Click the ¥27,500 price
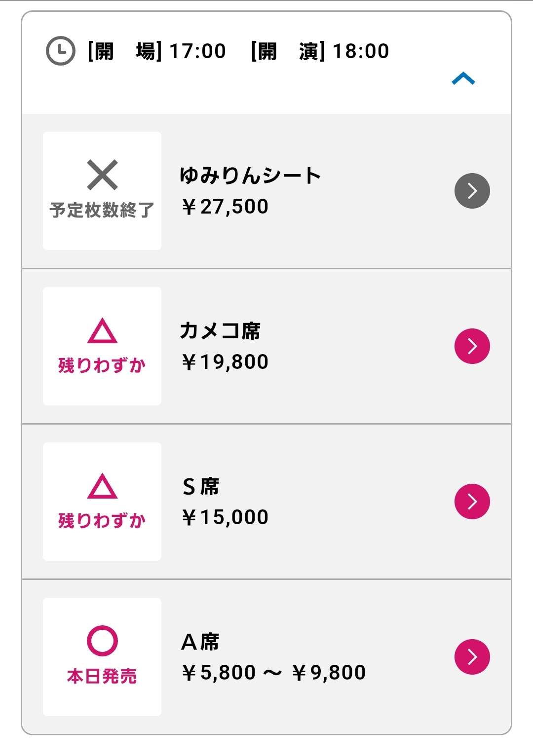 (225, 207)
